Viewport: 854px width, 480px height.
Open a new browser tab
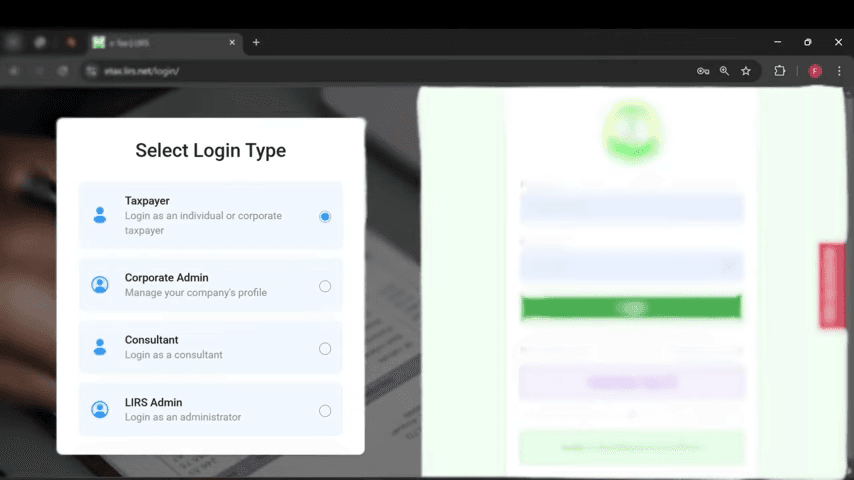click(x=256, y=43)
